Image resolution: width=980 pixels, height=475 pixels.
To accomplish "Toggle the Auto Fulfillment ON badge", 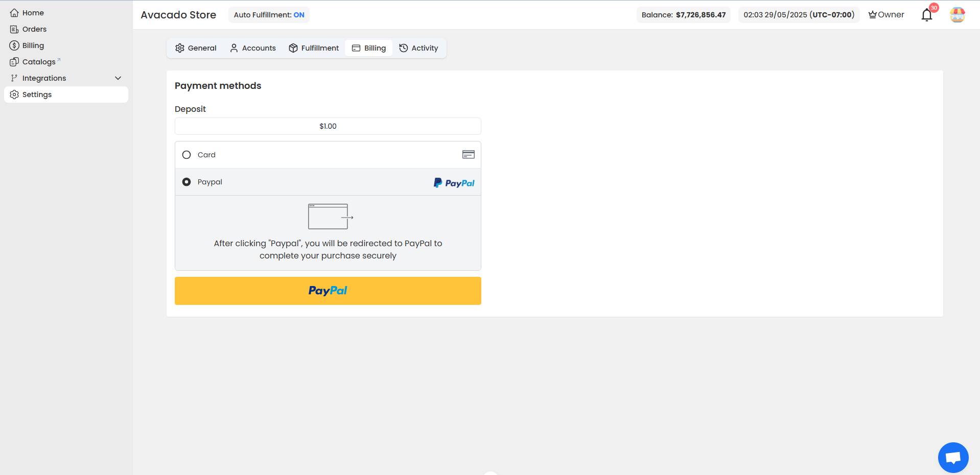I will [x=269, y=15].
